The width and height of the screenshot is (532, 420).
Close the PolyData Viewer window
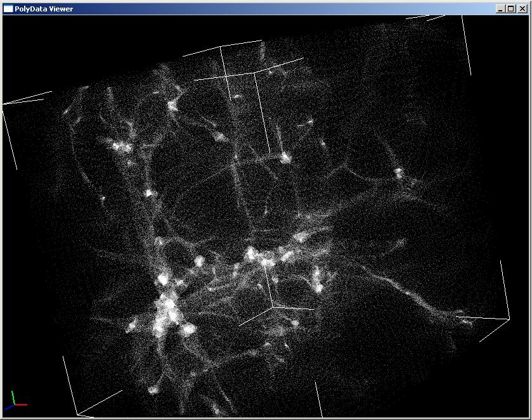522,9
